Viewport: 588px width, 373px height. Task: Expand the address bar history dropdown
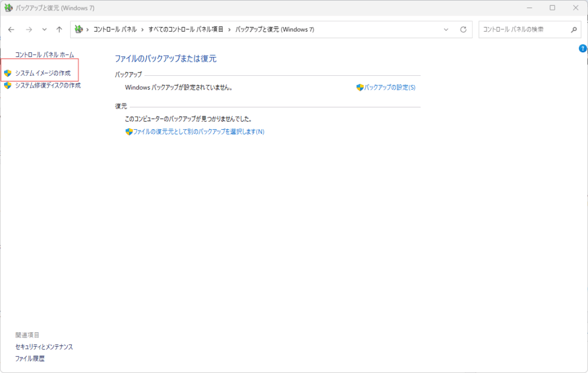(446, 30)
